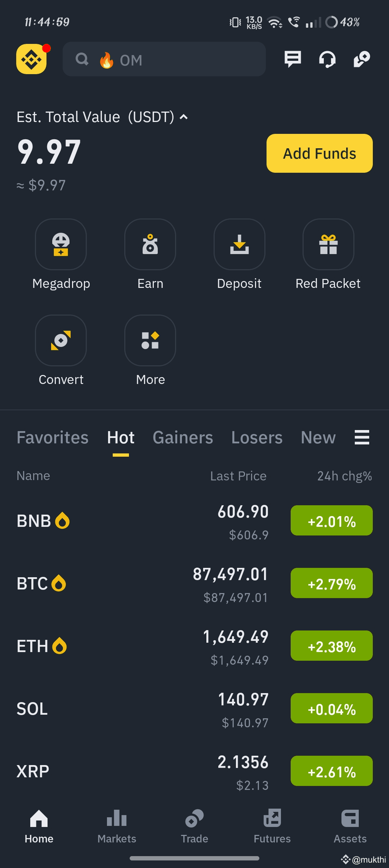389x868 pixels.
Task: Switch to the Gainers tab
Action: coord(183,438)
